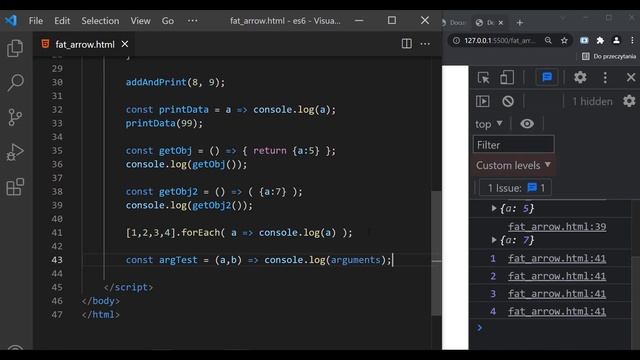Open the browser kebab menu
This screenshot has height=360, width=640.
click(632, 40)
